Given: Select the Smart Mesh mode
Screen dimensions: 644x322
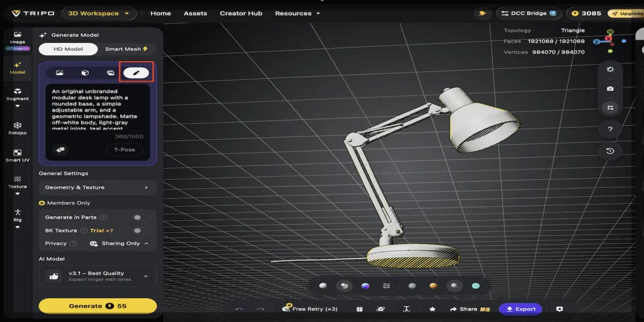Looking at the screenshot, I should (x=126, y=49).
